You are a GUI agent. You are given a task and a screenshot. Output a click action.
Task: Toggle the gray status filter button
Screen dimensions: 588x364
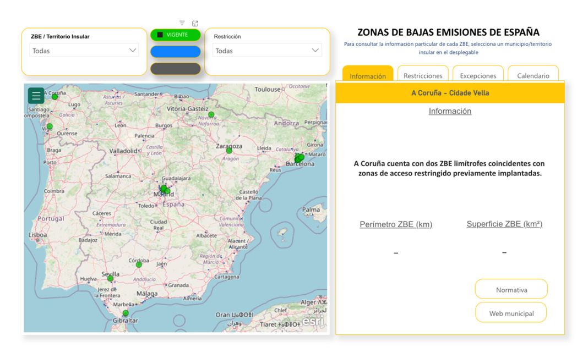[x=175, y=69]
